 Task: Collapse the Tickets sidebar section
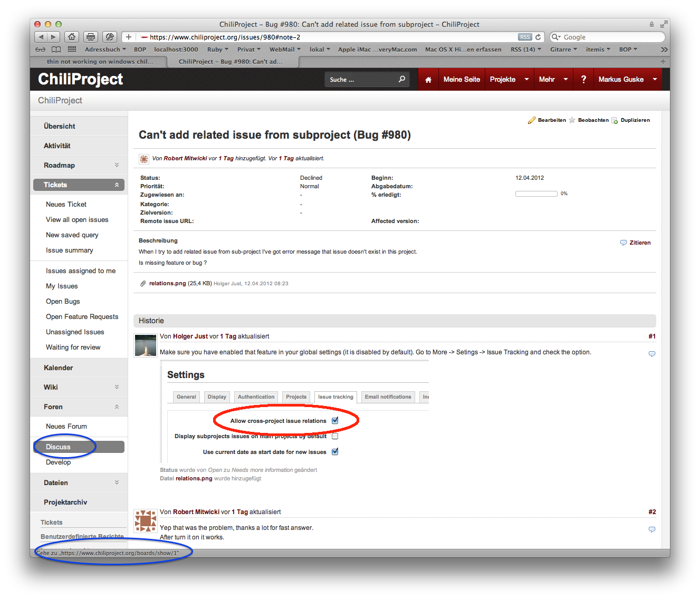(x=117, y=185)
